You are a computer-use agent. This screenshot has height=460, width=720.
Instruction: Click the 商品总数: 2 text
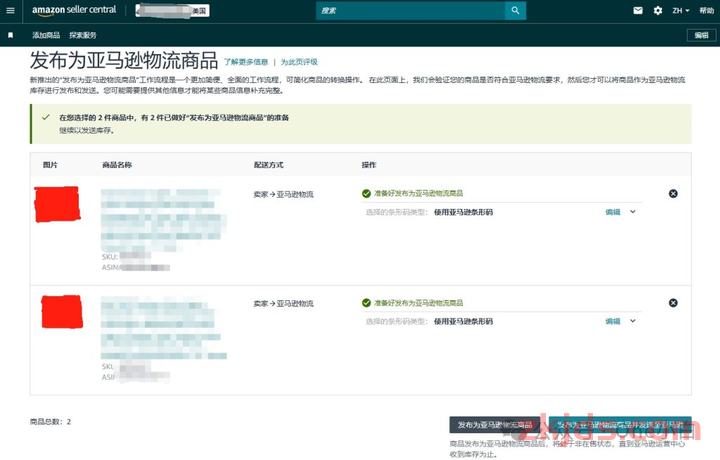(x=51, y=421)
